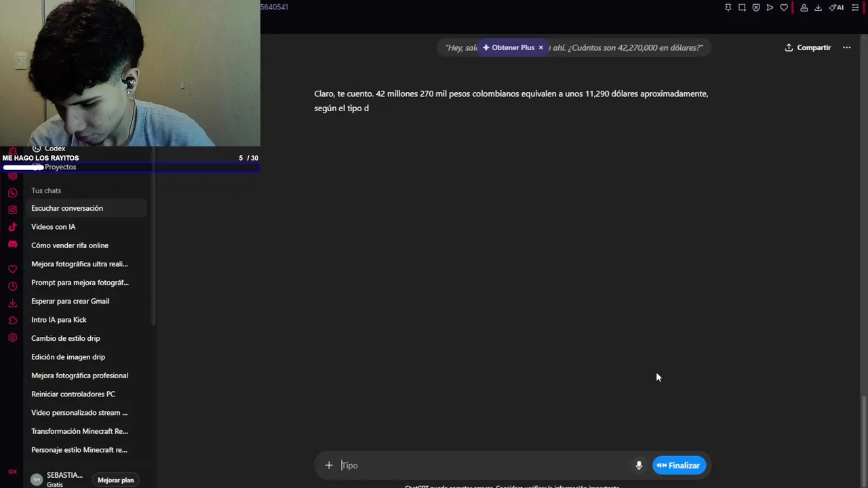The image size is (868, 488).
Task: Open chat Reiniciar controladores PC
Action: pos(87,394)
